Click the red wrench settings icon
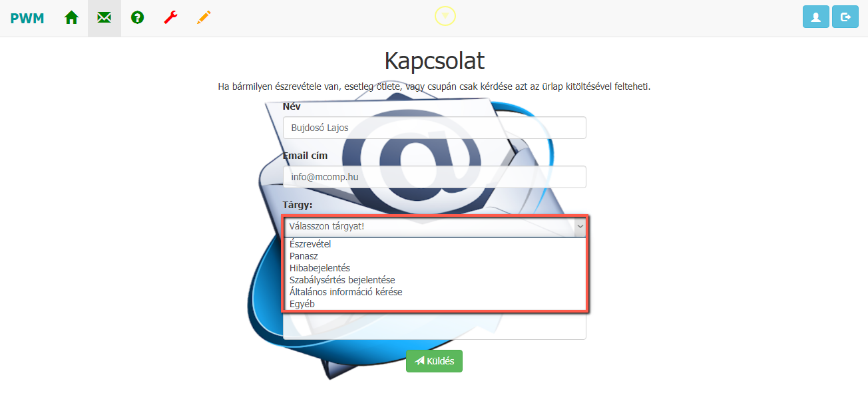Screen dimensions: 868x399 171,18
